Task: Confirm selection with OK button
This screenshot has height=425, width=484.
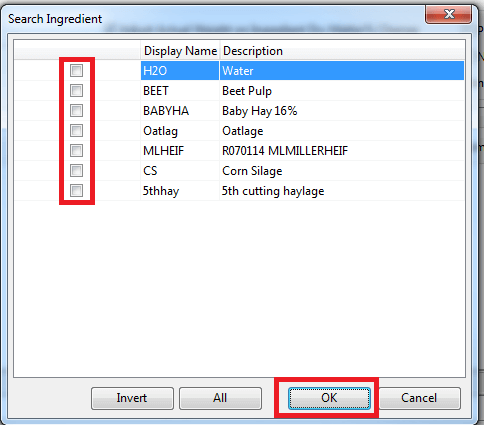Action: point(329,398)
